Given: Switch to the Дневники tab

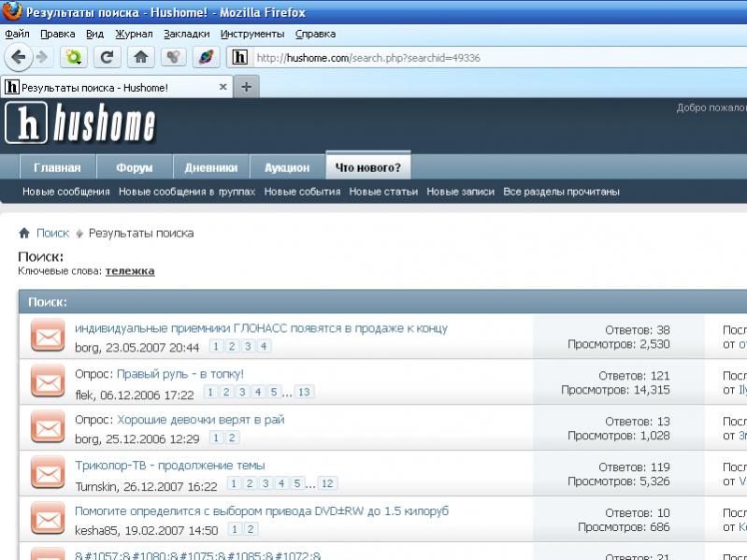Looking at the screenshot, I should pos(211,167).
